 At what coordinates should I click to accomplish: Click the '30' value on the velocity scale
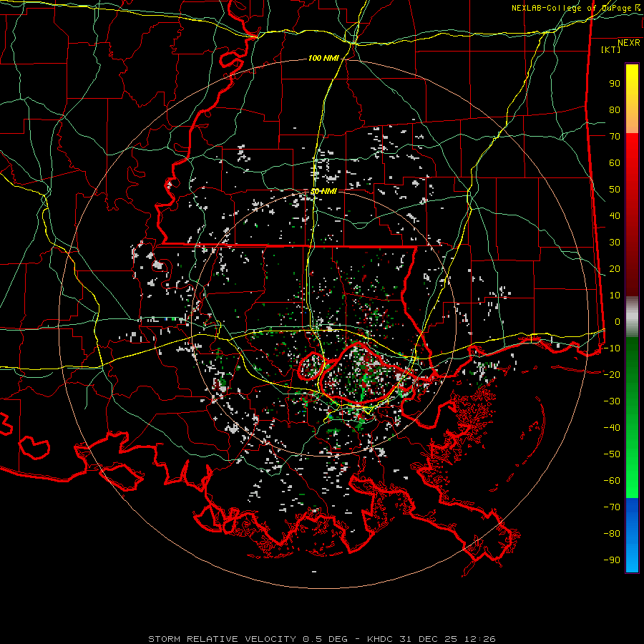tap(615, 243)
